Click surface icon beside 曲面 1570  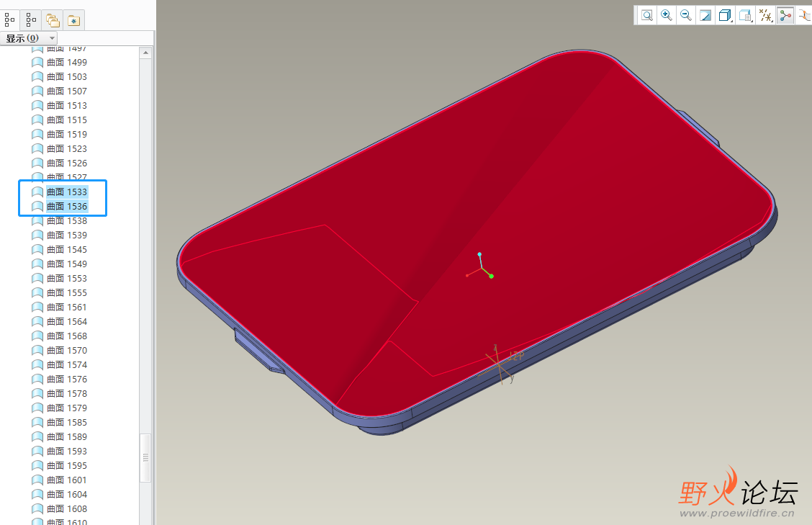point(37,350)
